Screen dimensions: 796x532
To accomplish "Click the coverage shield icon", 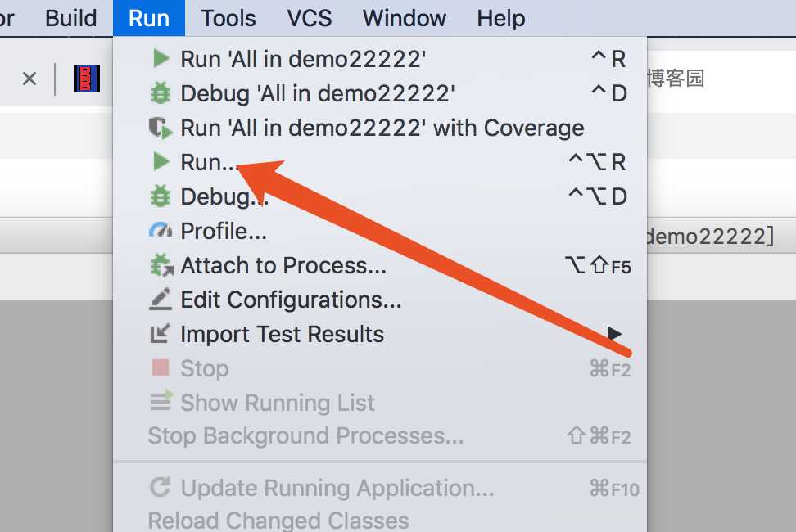I will point(161,128).
